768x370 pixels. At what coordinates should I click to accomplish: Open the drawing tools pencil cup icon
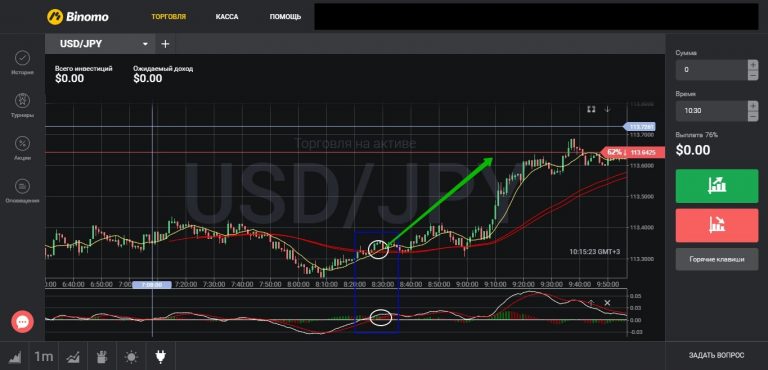pyautogui.click(x=102, y=357)
